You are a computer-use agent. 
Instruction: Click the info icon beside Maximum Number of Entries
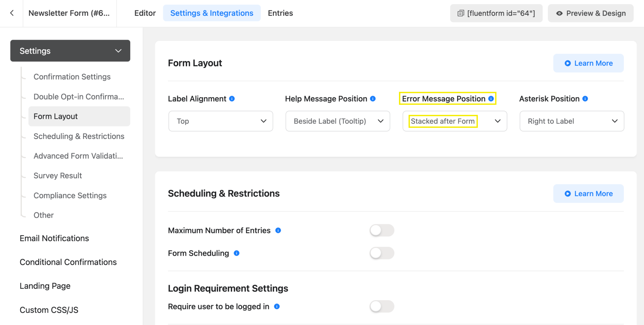[278, 230]
